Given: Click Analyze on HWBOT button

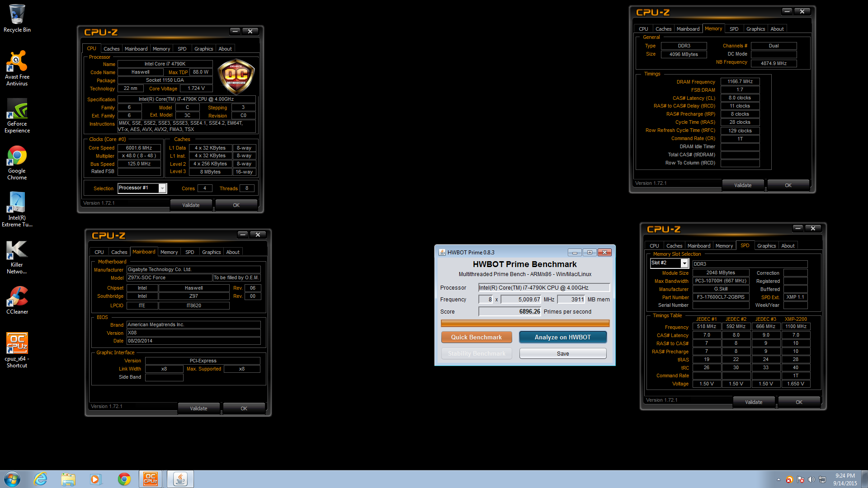Looking at the screenshot, I should [x=563, y=337].
